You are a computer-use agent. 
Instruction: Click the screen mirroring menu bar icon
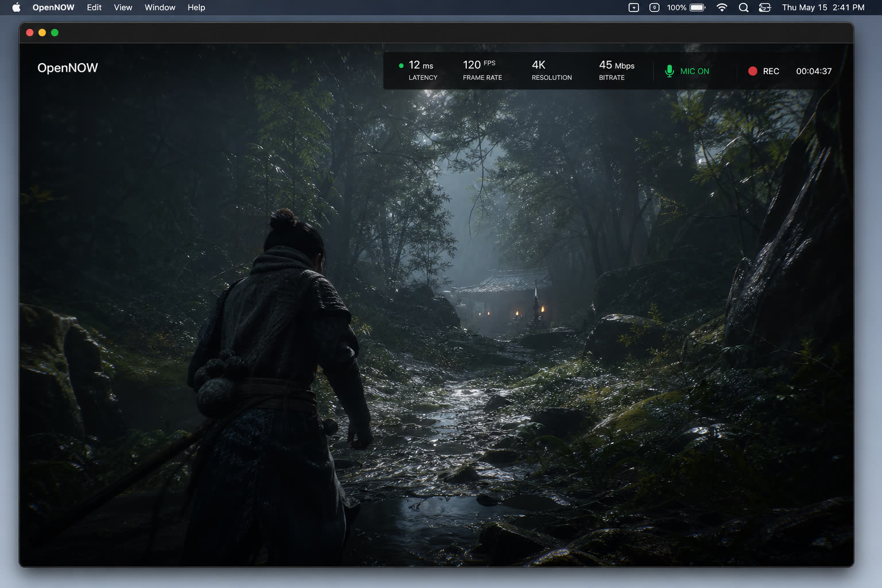[634, 7]
